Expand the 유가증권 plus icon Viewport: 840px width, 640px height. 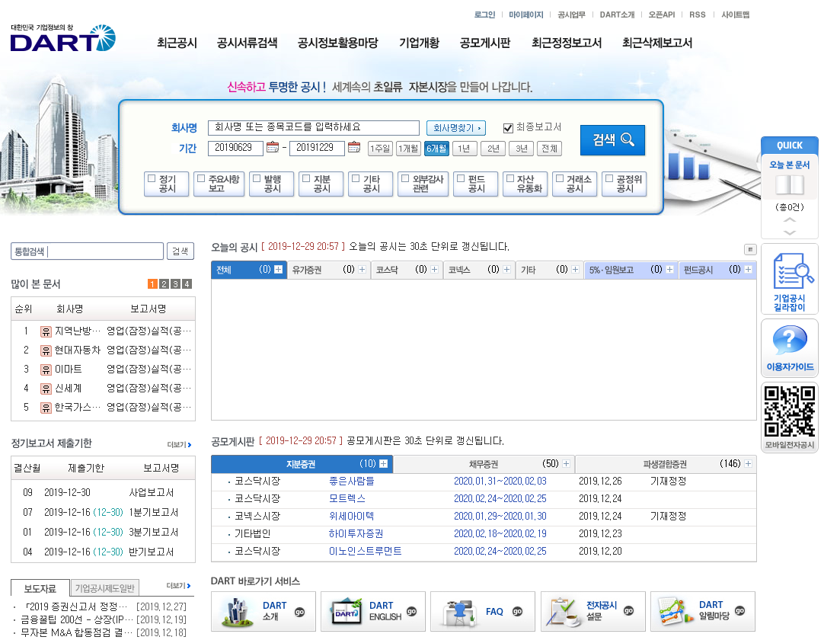click(x=363, y=270)
